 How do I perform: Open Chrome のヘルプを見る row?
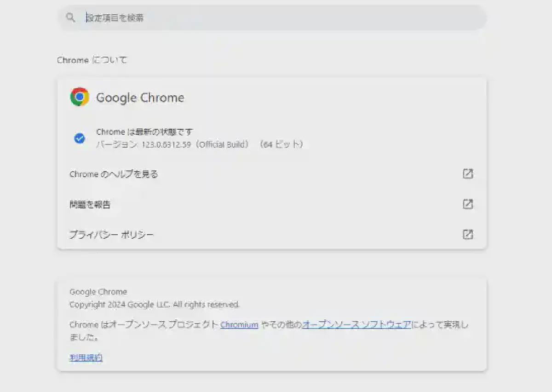pos(272,174)
